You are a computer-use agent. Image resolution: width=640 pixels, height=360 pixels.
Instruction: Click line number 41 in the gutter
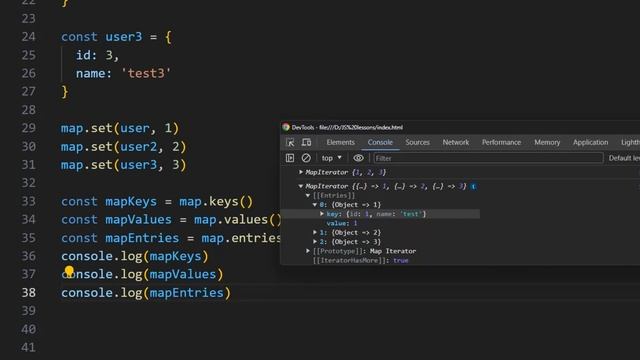coord(28,347)
